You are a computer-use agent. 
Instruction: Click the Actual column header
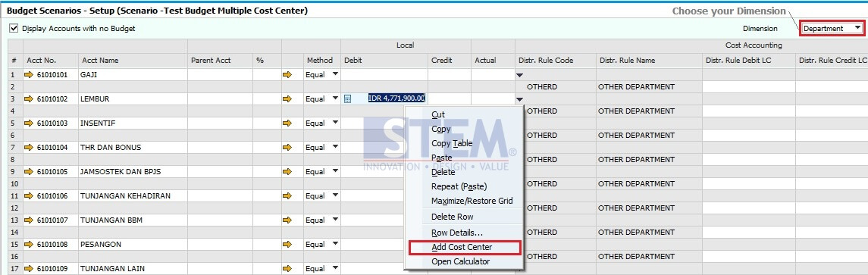(493, 61)
